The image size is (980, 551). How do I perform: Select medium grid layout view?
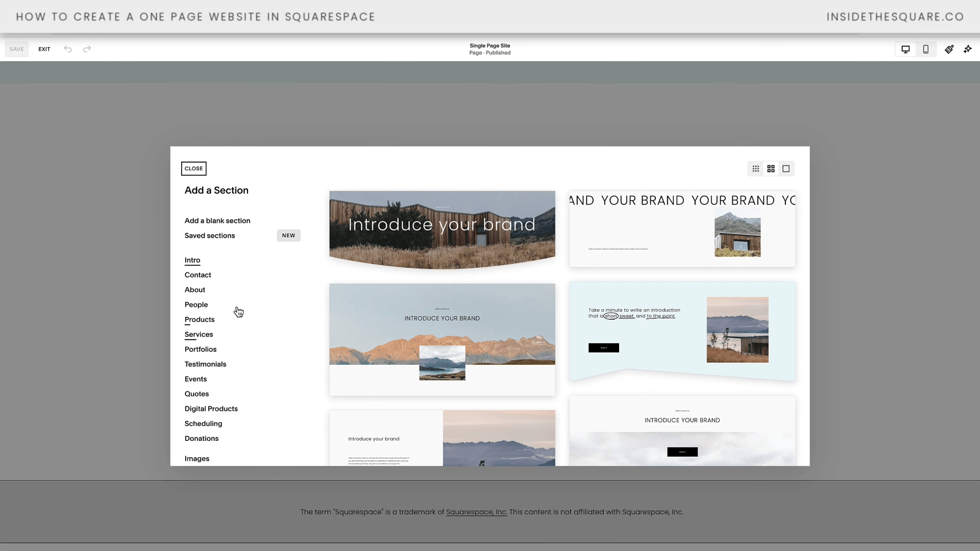[x=771, y=169]
